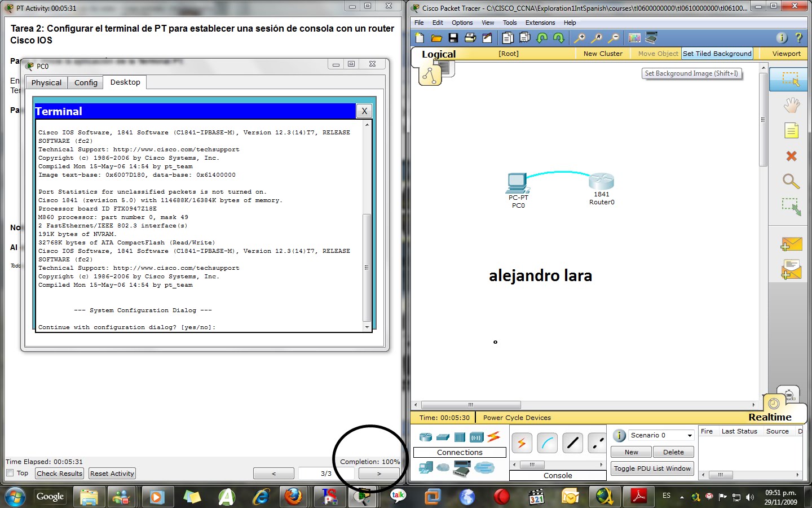Switch to the Config tab in PC0
The width and height of the screenshot is (812, 508).
[x=86, y=82]
